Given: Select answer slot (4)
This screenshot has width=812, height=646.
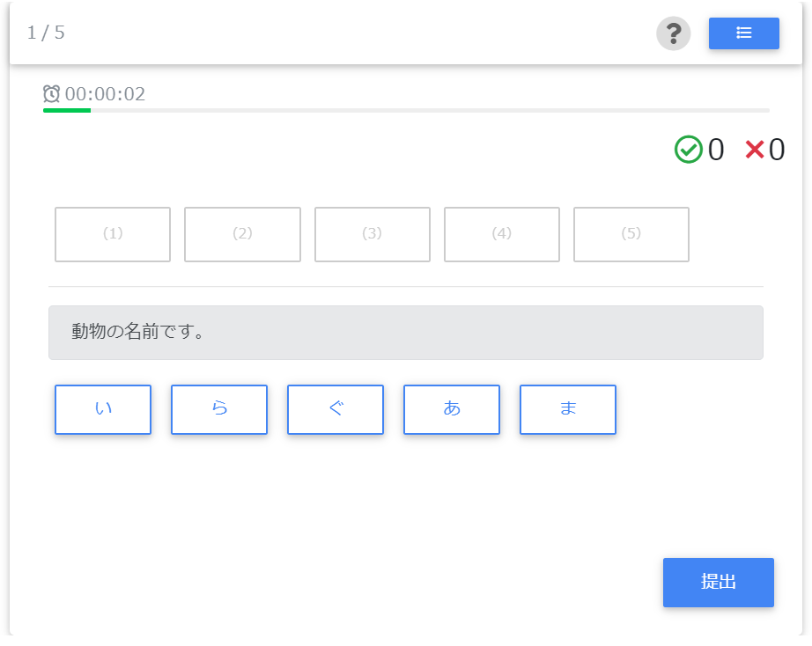Looking at the screenshot, I should tap(502, 234).
